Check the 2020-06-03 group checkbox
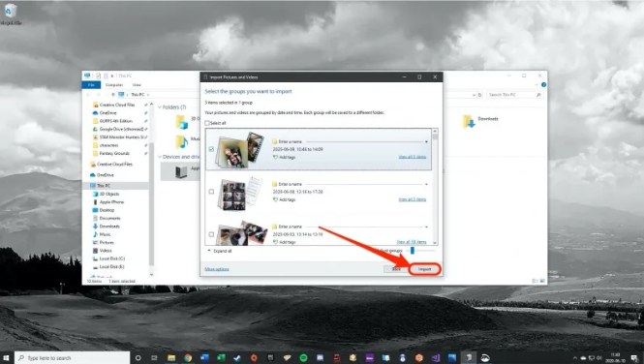The width and height of the screenshot is (644, 364). click(x=211, y=234)
